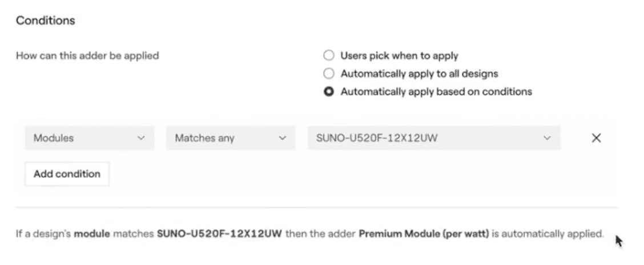Click bold 'Premium Module (per watt)' in the summary
This screenshot has height=265, width=644.
point(424,234)
